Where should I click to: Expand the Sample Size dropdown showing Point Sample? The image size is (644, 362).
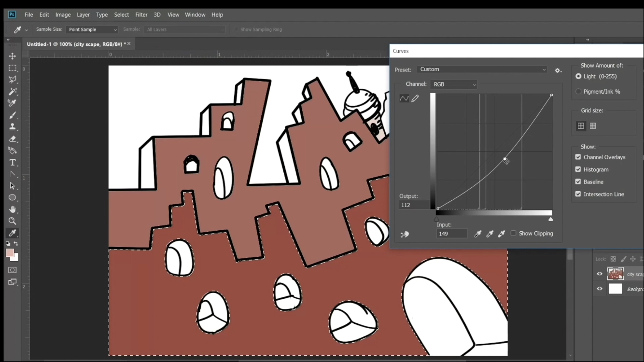coord(92,29)
